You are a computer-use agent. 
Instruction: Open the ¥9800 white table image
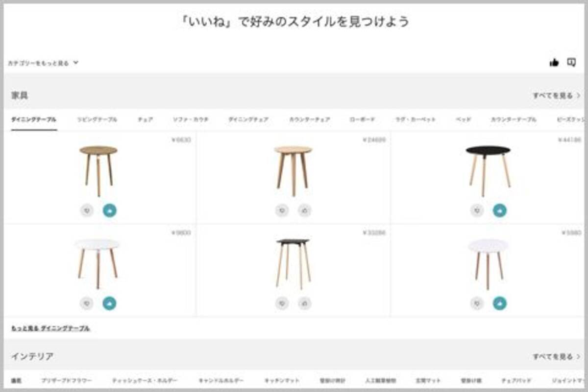click(x=97, y=263)
